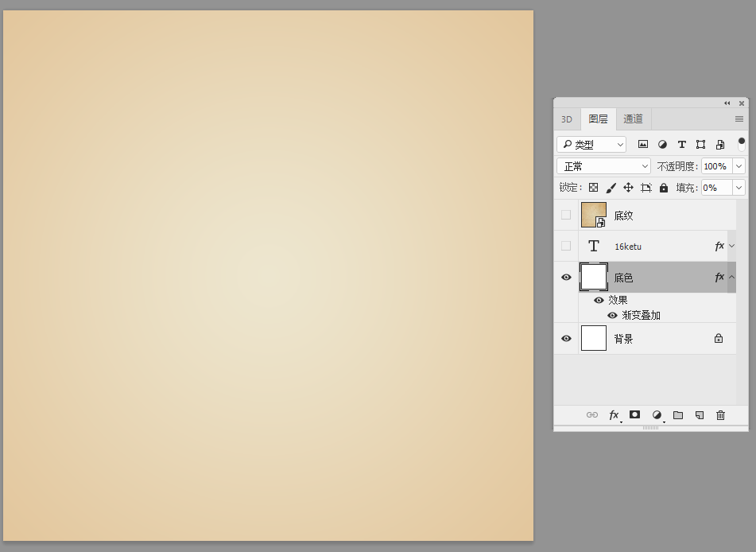Filter layers by adjustment layer icon
Viewport: 756px width, 552px height.
662,144
